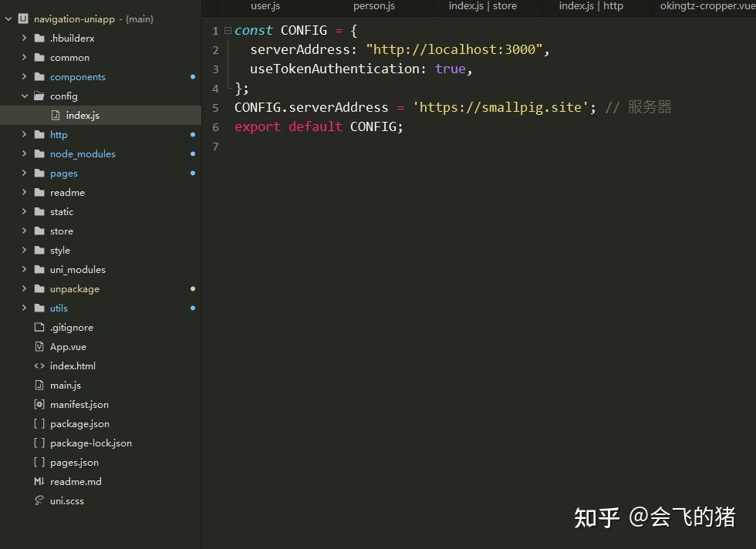Collapse the config folder
The height and width of the screenshot is (549, 756).
pyautogui.click(x=24, y=96)
